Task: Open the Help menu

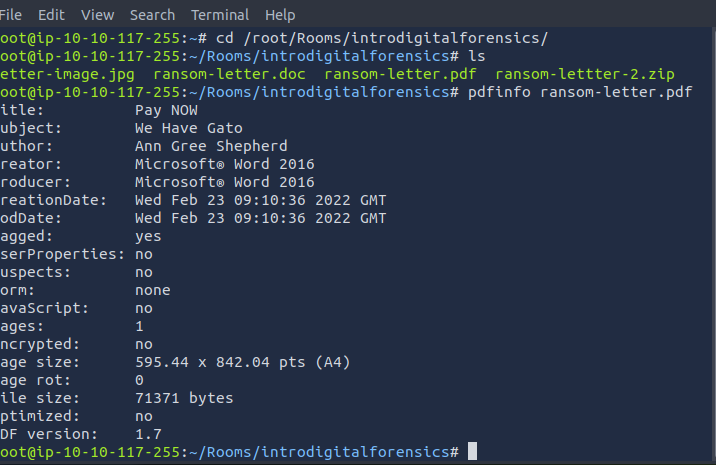Action: click(280, 15)
